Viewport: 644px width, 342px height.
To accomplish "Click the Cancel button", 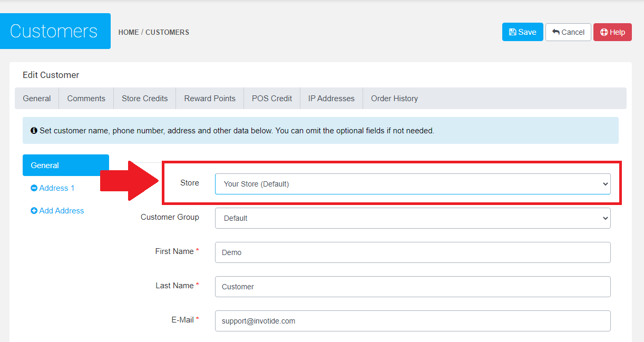I will click(x=568, y=32).
